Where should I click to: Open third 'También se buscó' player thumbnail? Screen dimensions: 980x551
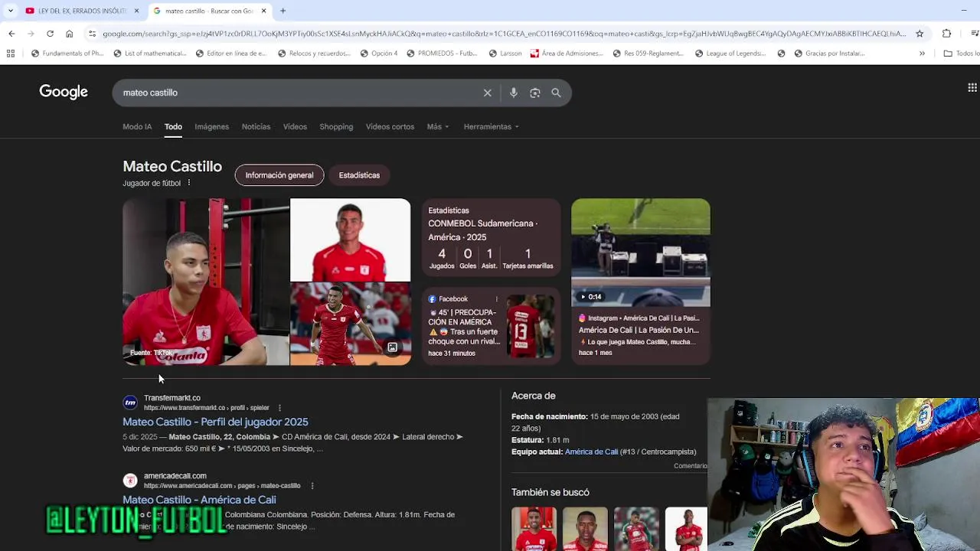pyautogui.click(x=636, y=529)
